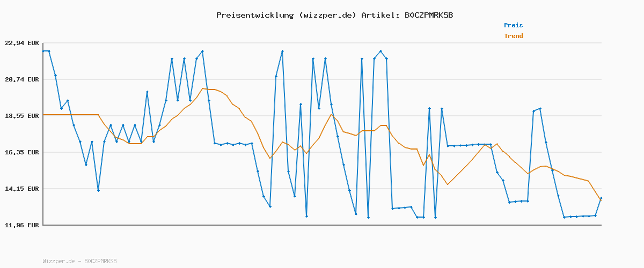Select the 11.96 EUR axis label
The image size is (644, 268).
tap(21, 225)
